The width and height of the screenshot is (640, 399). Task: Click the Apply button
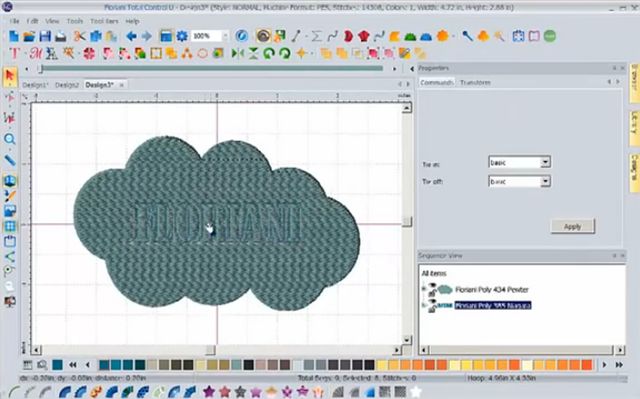pyautogui.click(x=572, y=227)
